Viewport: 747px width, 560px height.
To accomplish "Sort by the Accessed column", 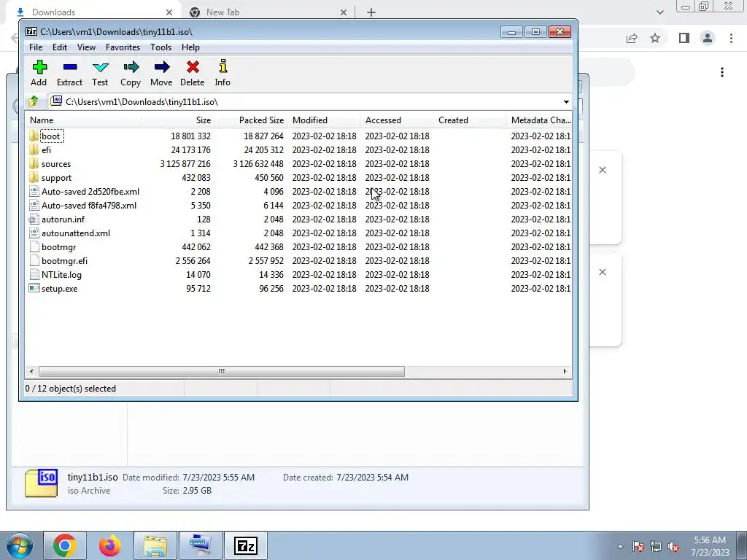I will [x=398, y=120].
